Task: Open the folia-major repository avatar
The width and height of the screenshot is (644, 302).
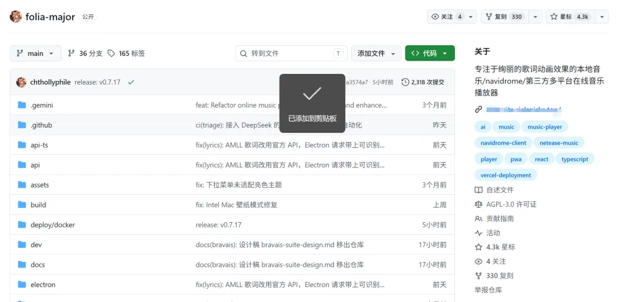Action: tap(16, 17)
